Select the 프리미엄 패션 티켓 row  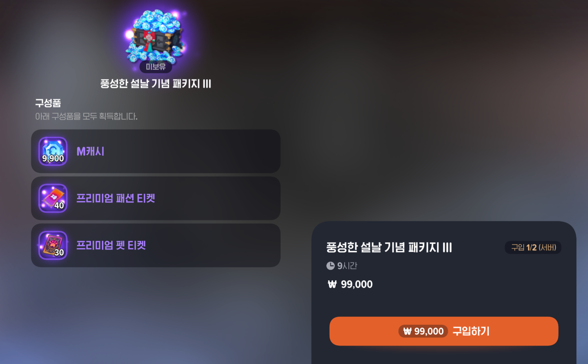156,198
